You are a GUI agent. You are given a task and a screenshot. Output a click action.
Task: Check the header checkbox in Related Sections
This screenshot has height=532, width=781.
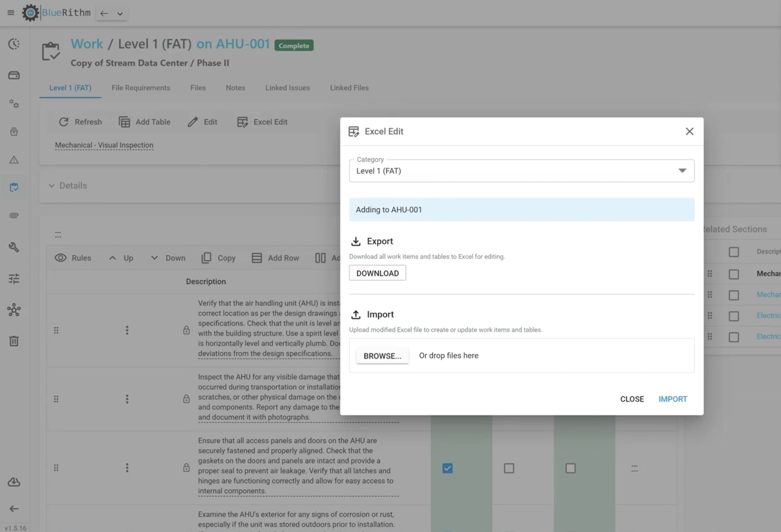point(734,252)
